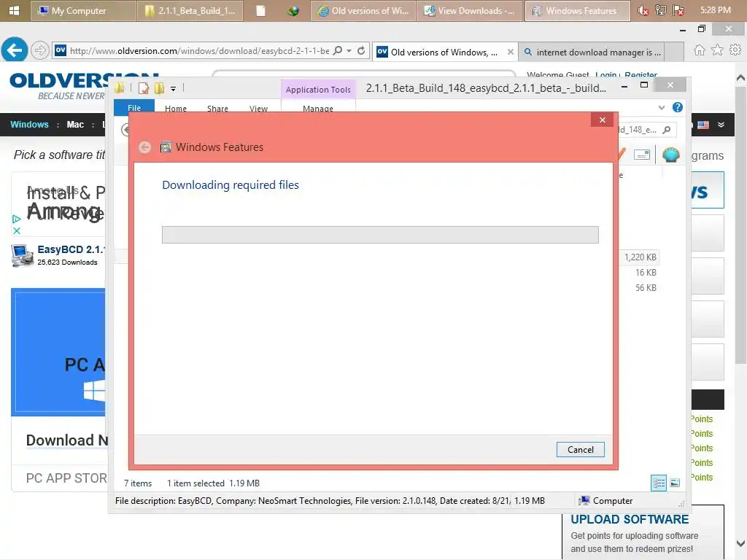Open the Home ribbon tab in Explorer
The image size is (747, 560).
click(175, 108)
